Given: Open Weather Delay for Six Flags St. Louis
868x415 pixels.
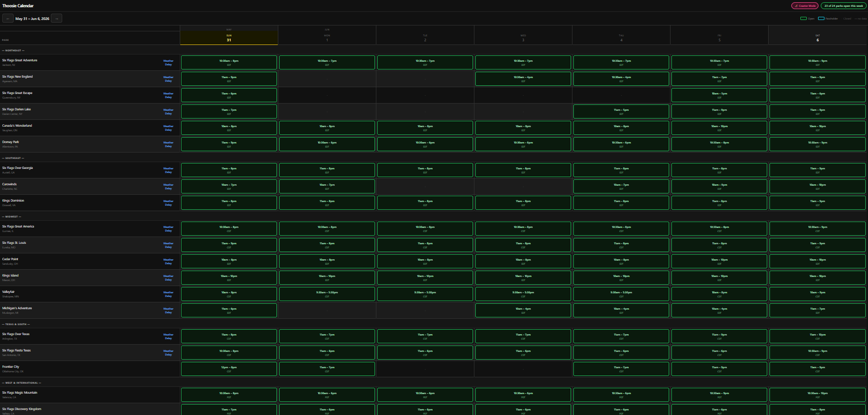Looking at the screenshot, I should [x=168, y=245].
